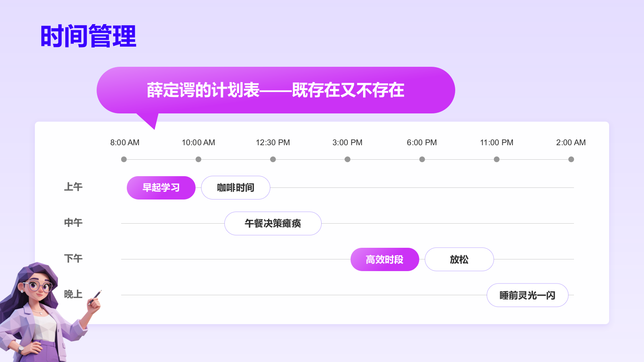644x362 pixels.
Task: Select the timeline dot under 11:00 PM
Action: 497,159
